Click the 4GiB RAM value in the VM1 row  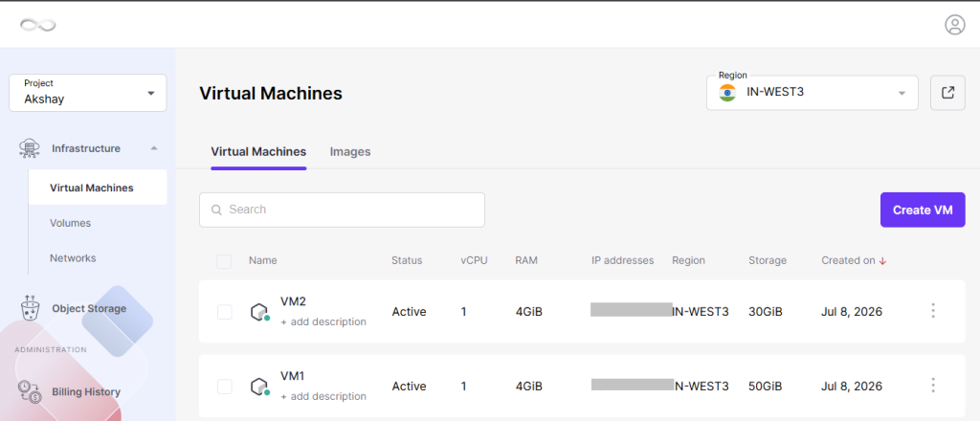(x=528, y=387)
